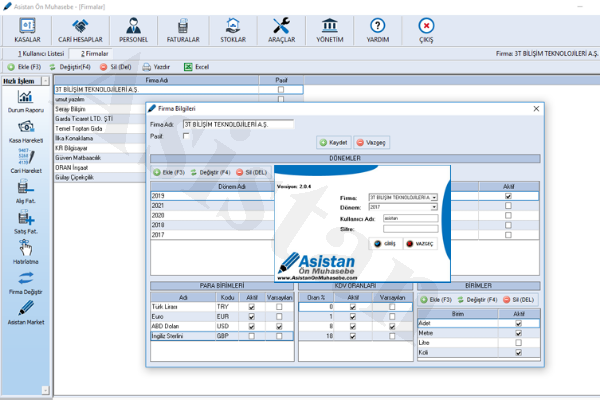Open the Dönem dropdown in login box

[434, 207]
